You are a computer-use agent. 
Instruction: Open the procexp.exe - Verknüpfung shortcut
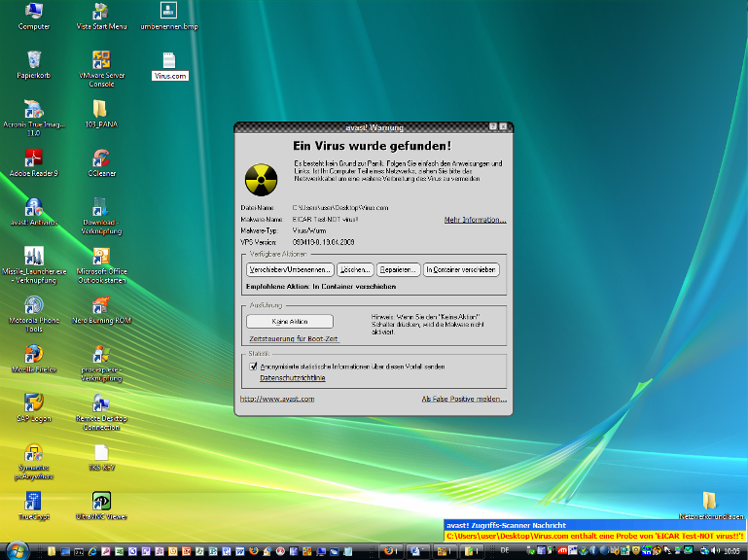point(101,364)
